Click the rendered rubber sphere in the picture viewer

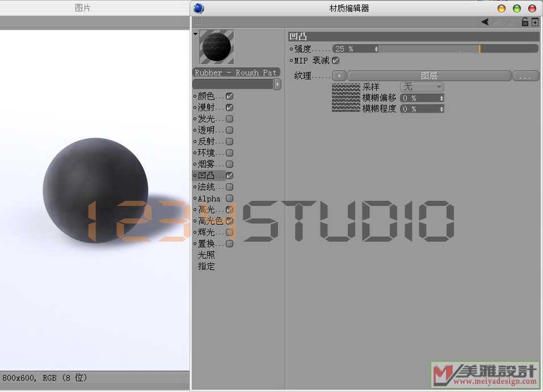click(x=95, y=190)
